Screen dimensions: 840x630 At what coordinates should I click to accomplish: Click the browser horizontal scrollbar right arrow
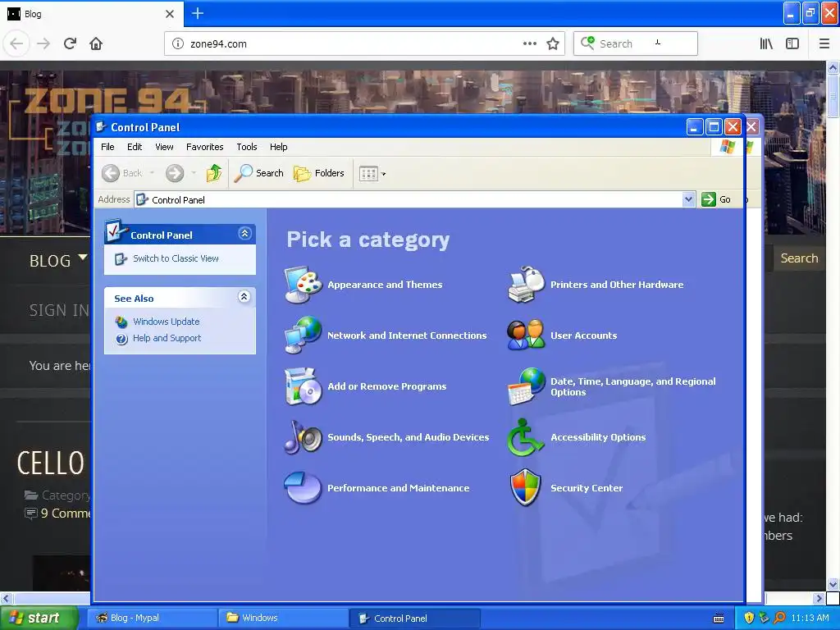tap(819, 598)
